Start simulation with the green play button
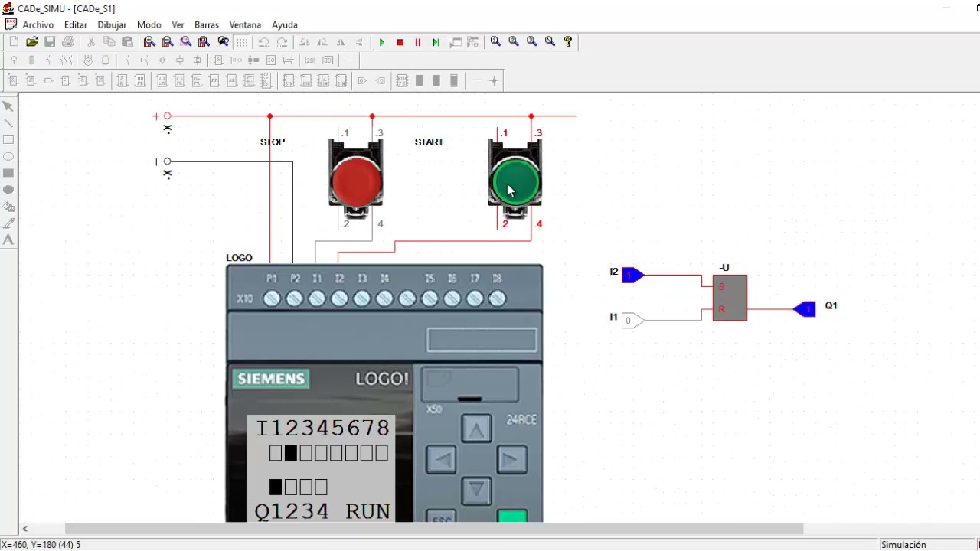980x551 pixels. click(x=381, y=42)
